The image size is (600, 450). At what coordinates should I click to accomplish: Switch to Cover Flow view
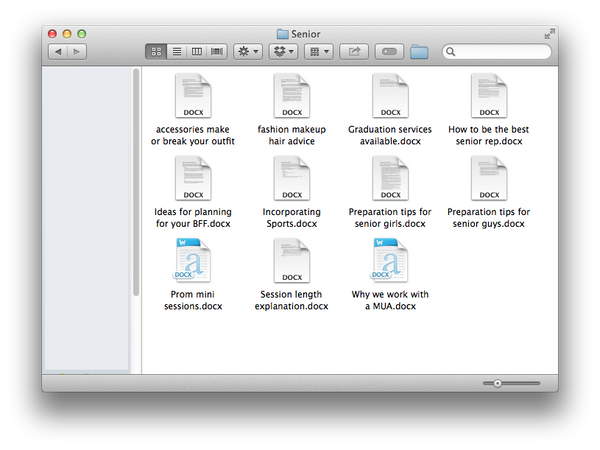[217, 51]
